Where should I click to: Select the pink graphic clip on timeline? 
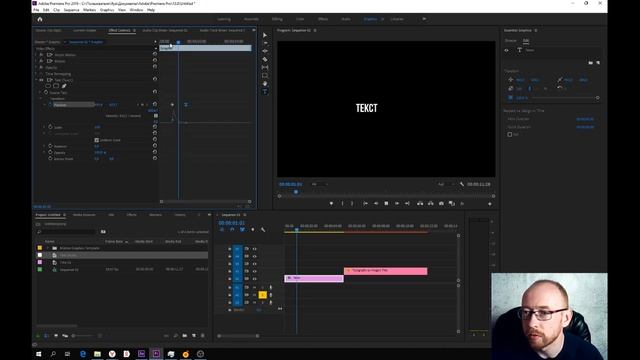click(x=385, y=271)
